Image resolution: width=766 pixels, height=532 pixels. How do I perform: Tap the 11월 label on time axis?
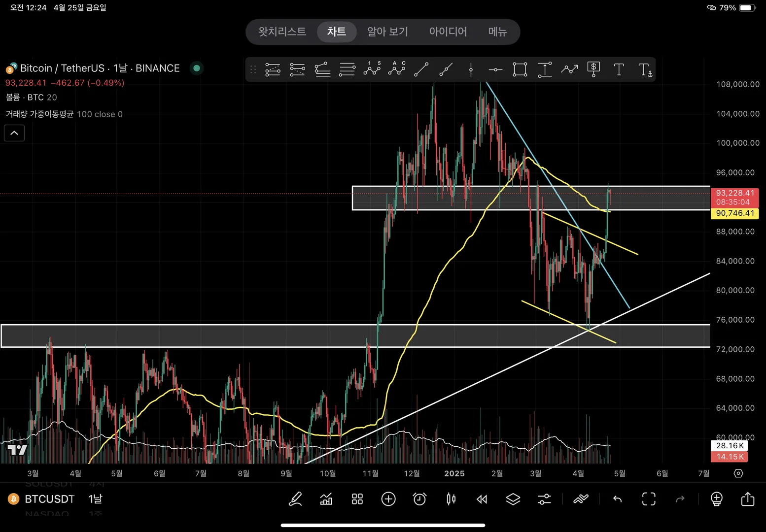coord(371,473)
